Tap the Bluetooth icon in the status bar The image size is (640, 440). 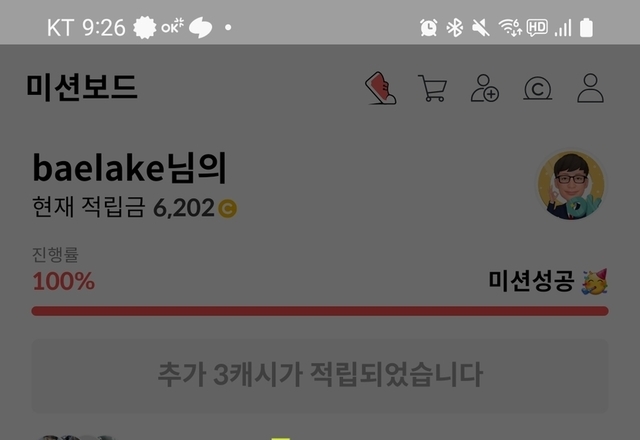point(454,28)
